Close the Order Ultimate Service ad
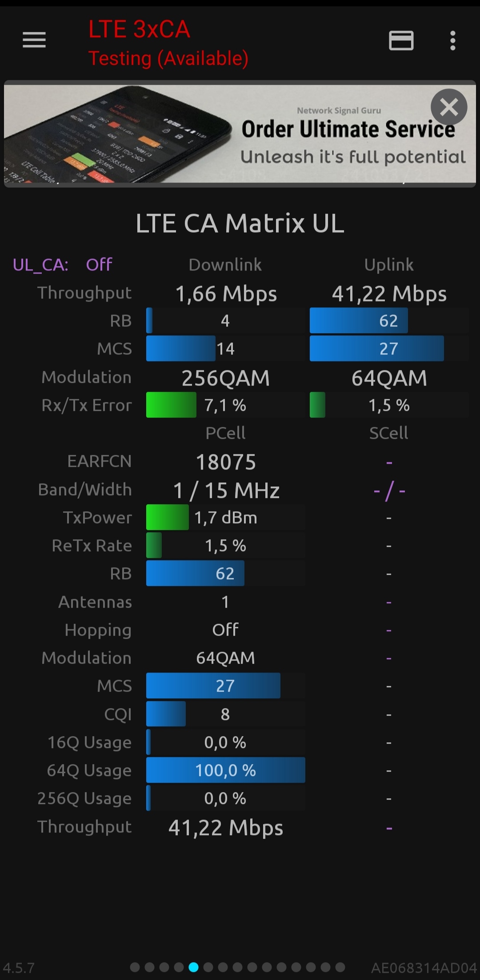 pos(448,107)
